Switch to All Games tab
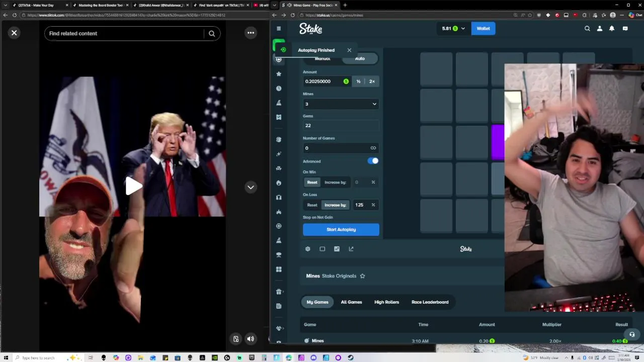 click(351, 302)
